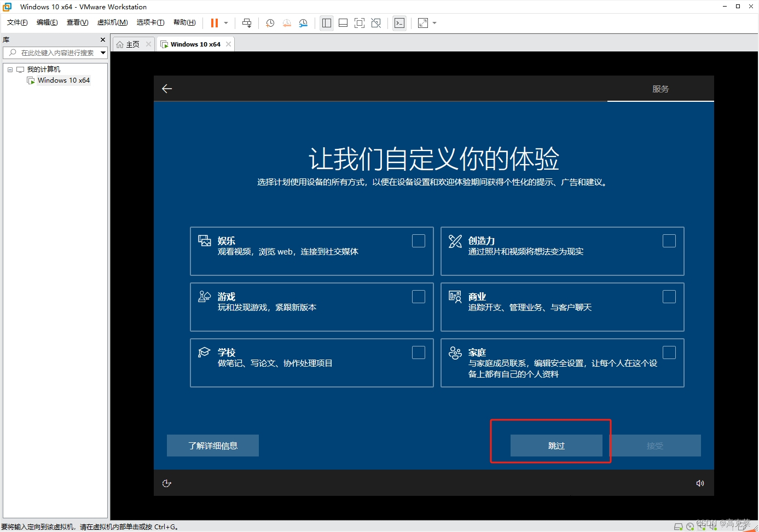This screenshot has height=532, width=759.
Task: Select 我的计算机 in the library tree
Action: click(44, 70)
